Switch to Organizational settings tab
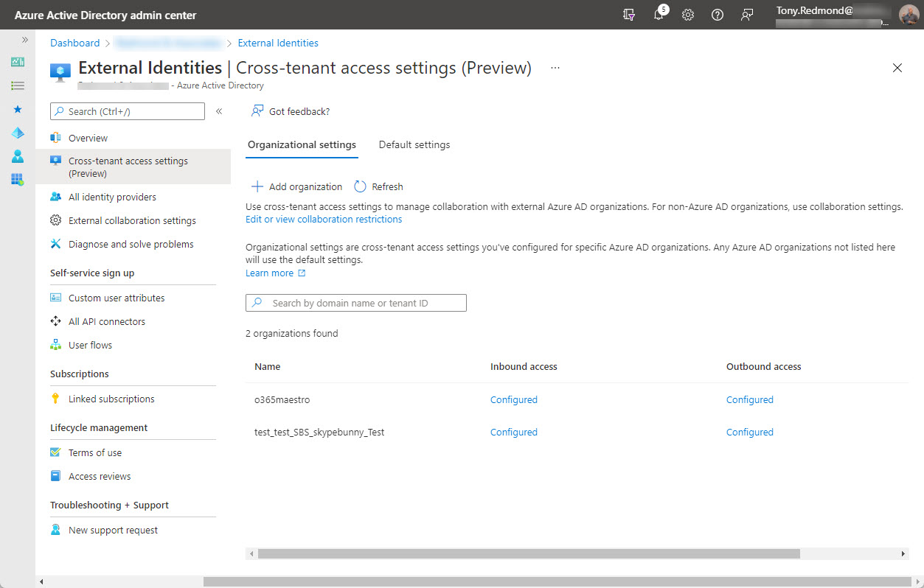Image resolution: width=924 pixels, height=588 pixels. click(x=302, y=145)
